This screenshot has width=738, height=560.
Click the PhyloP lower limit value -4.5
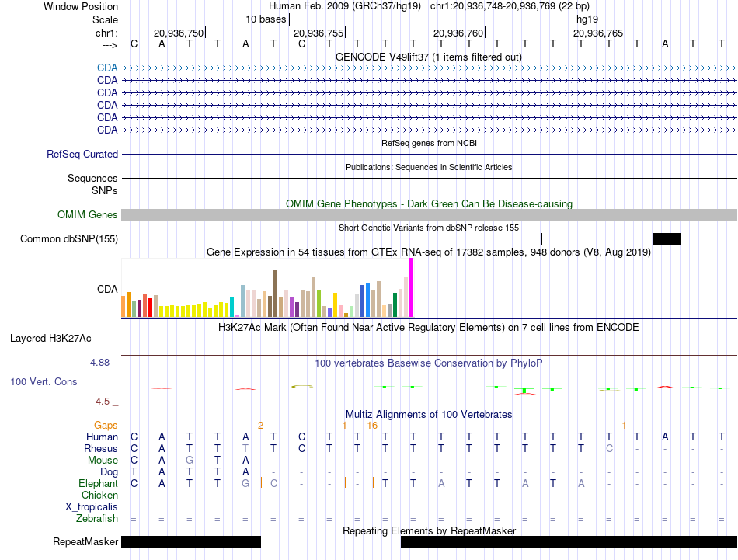point(101,402)
